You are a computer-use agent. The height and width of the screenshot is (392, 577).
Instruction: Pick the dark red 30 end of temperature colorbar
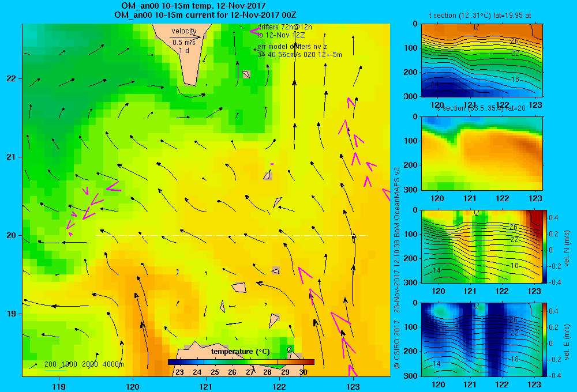tap(309, 362)
